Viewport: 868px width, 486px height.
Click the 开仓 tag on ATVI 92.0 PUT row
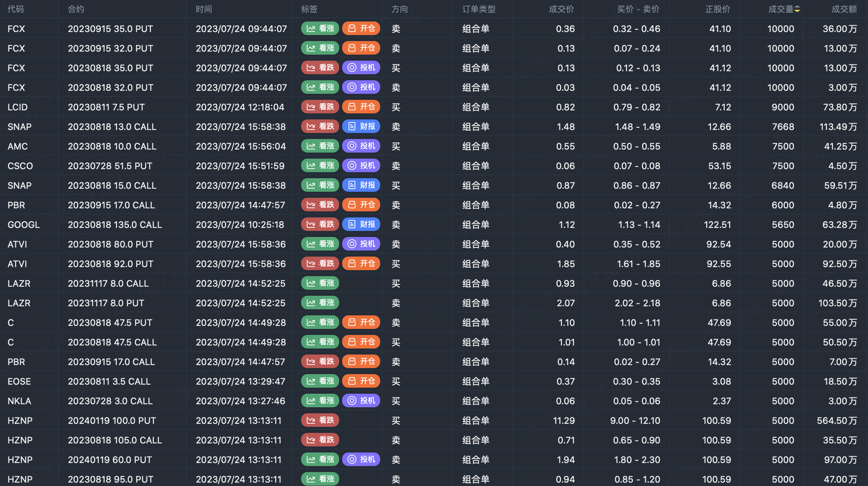[x=361, y=264]
